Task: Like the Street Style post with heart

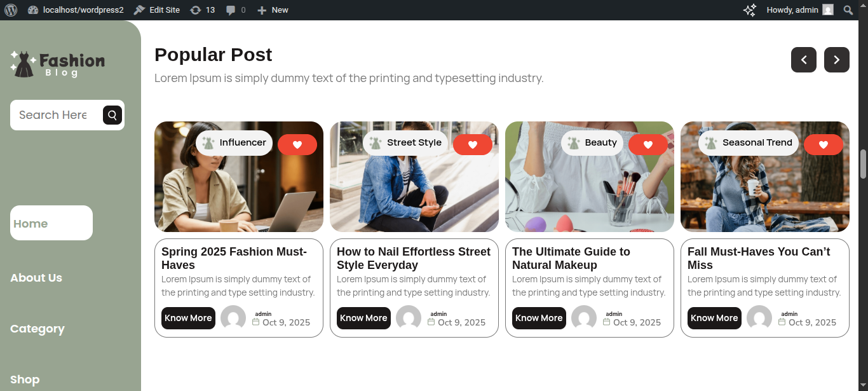Action: (472, 145)
